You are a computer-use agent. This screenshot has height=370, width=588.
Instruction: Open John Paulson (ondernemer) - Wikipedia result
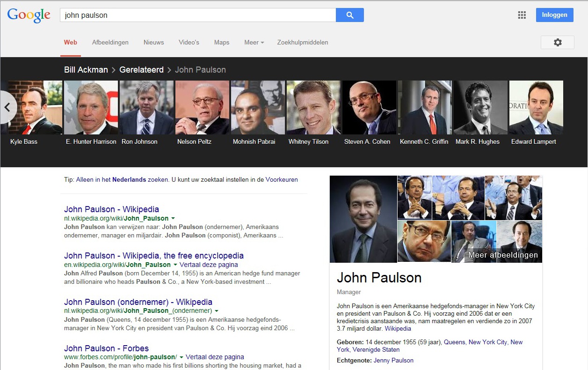tap(138, 302)
